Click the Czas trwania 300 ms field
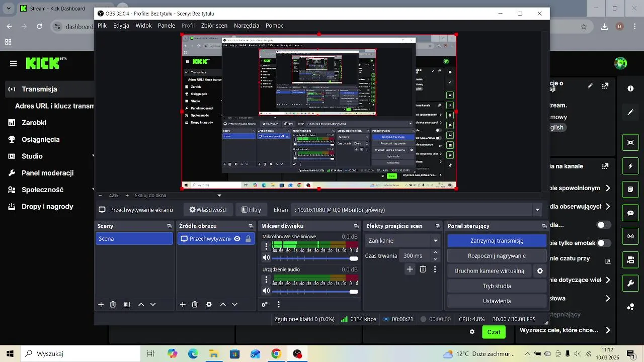The height and width of the screenshot is (362, 644). (x=415, y=256)
